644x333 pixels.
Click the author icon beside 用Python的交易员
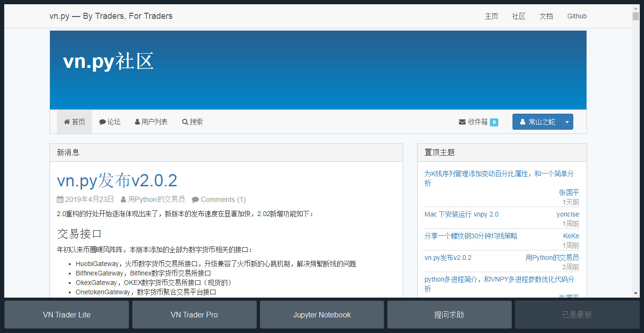[x=124, y=200]
